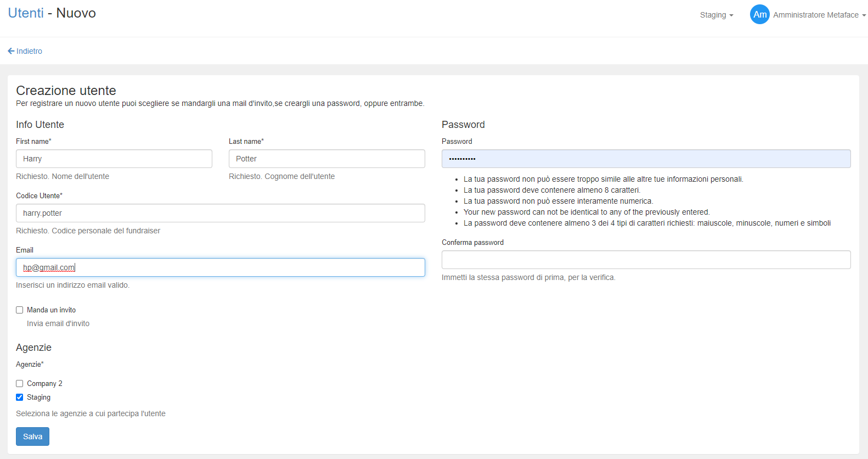Image resolution: width=868 pixels, height=459 pixels.
Task: Click the Staging agency label text
Action: pyautogui.click(x=38, y=398)
